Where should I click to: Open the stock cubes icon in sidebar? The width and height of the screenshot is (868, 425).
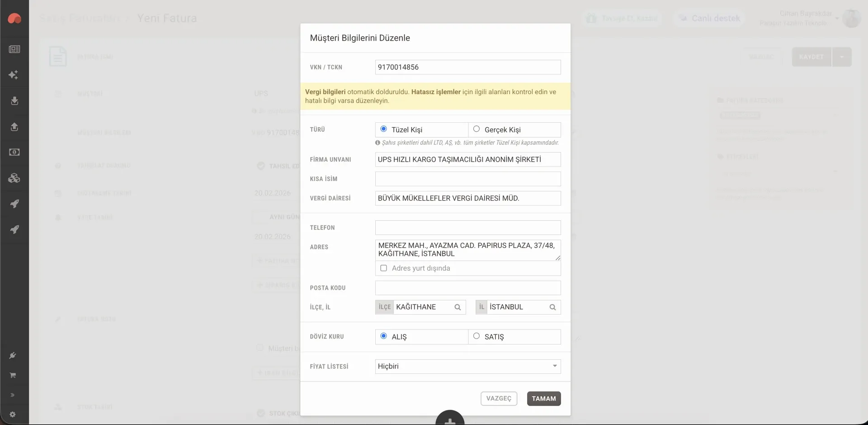coord(14,178)
